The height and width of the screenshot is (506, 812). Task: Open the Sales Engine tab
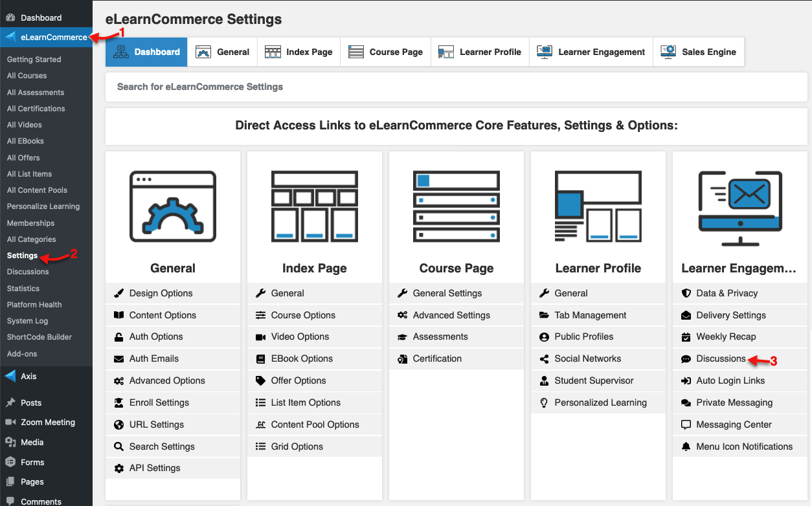pos(698,52)
